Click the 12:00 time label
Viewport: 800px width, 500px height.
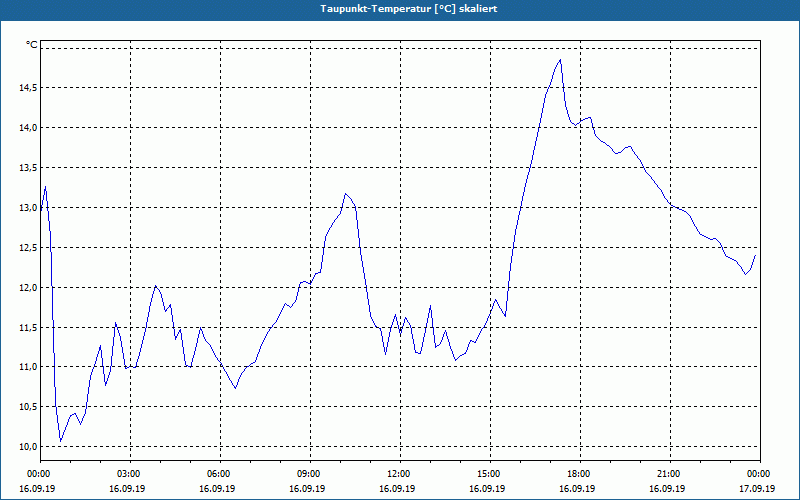(x=400, y=474)
